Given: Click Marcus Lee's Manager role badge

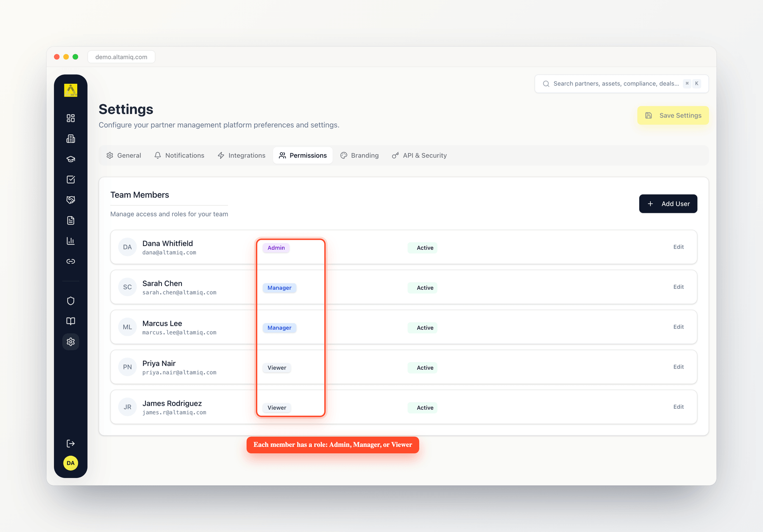Looking at the screenshot, I should [x=279, y=328].
